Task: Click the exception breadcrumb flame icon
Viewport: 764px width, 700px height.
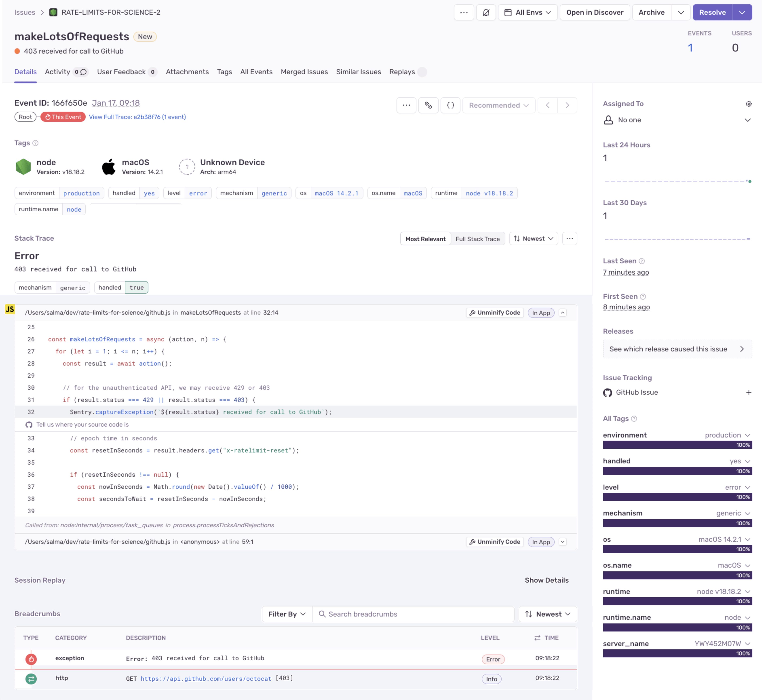Action: (x=31, y=659)
